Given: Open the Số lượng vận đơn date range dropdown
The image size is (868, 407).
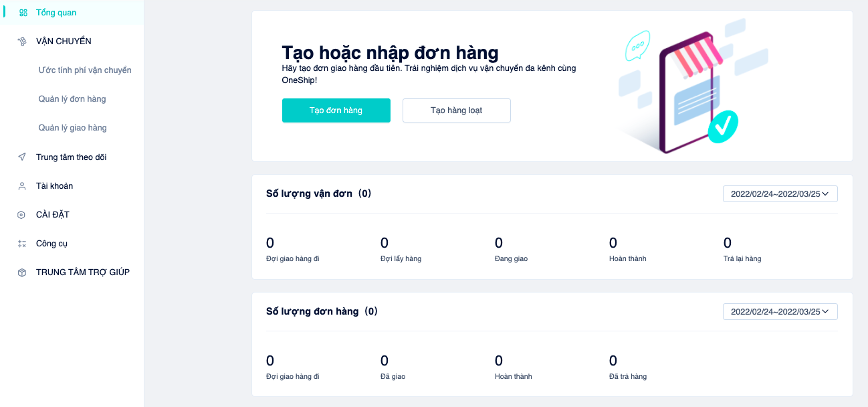Looking at the screenshot, I should point(780,194).
